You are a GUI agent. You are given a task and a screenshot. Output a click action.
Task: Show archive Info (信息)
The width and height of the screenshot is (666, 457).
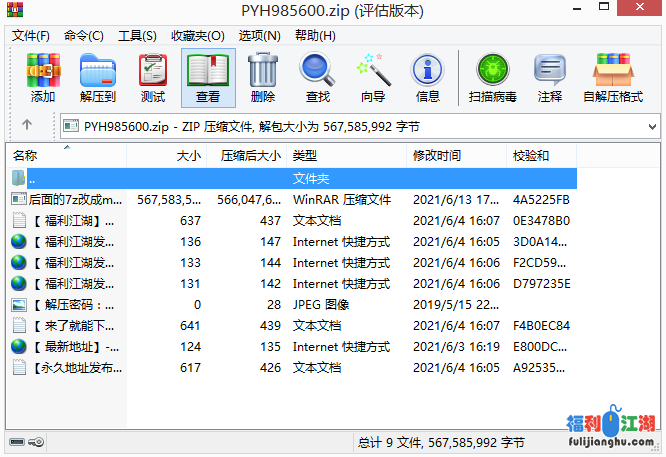428,78
